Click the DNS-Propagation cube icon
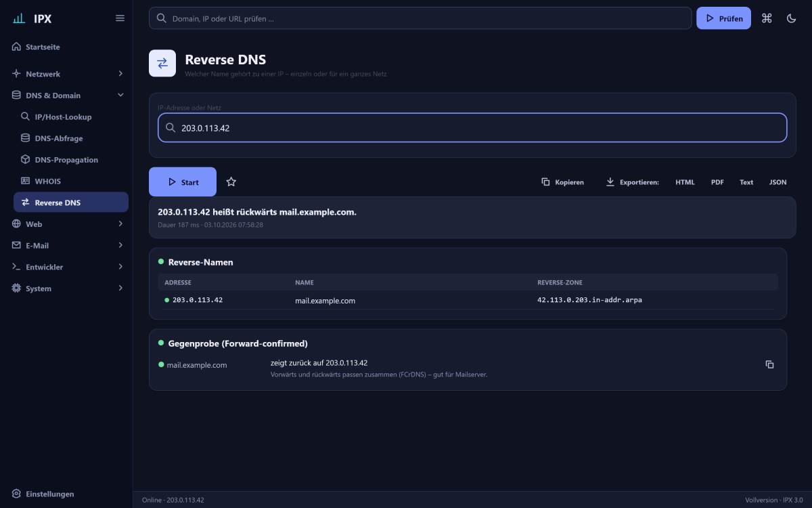 [x=26, y=160]
